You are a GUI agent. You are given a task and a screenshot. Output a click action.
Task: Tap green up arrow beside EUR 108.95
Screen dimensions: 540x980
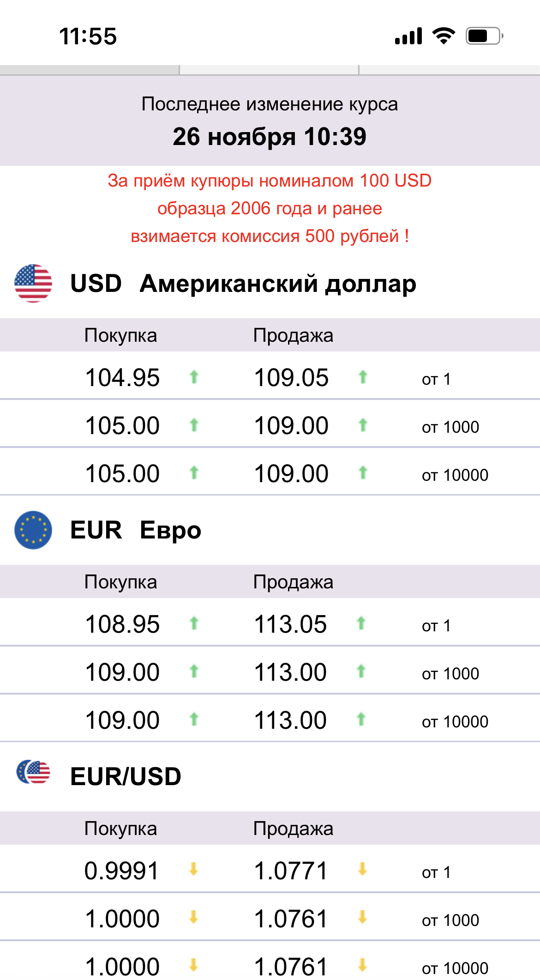[194, 623]
